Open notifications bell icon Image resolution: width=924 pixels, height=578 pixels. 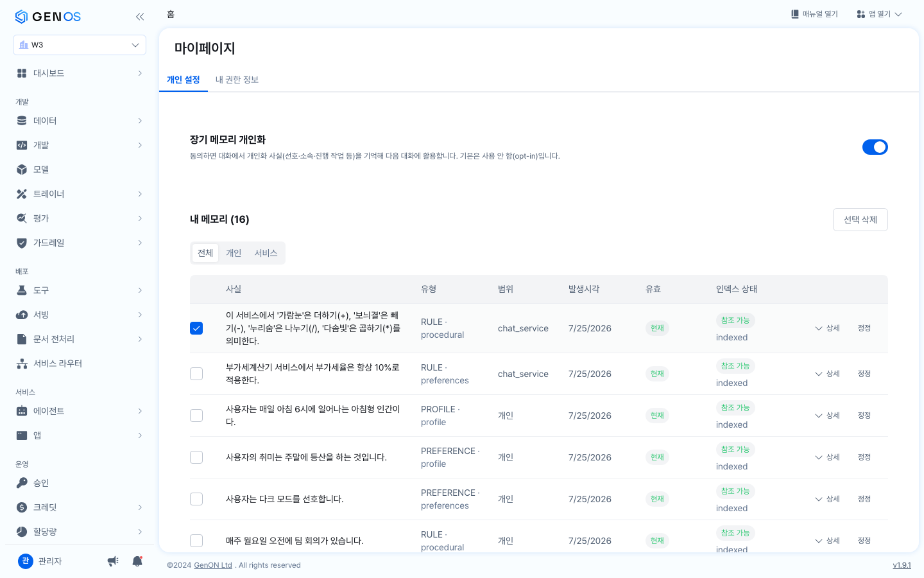(137, 561)
